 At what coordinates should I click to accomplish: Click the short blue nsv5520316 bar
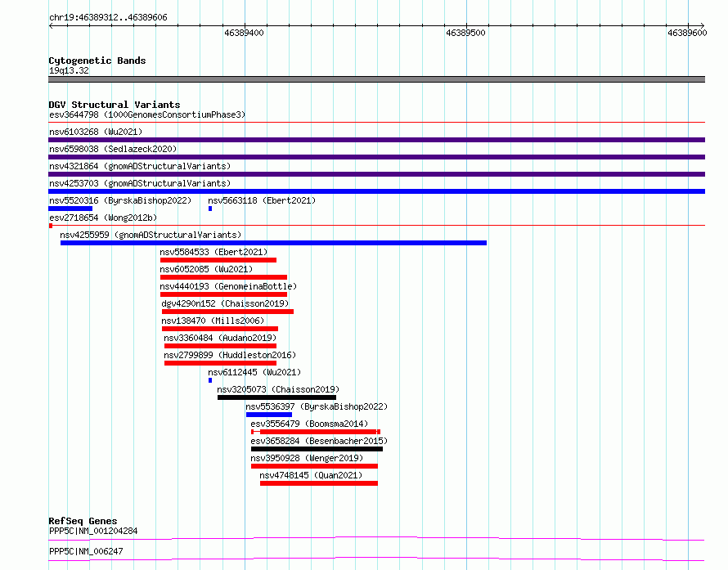coord(70,209)
